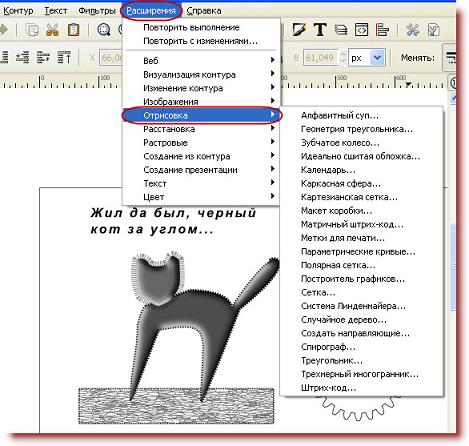Expand Создание из контура submenu
This screenshot has width=469, height=446.
pos(201,156)
